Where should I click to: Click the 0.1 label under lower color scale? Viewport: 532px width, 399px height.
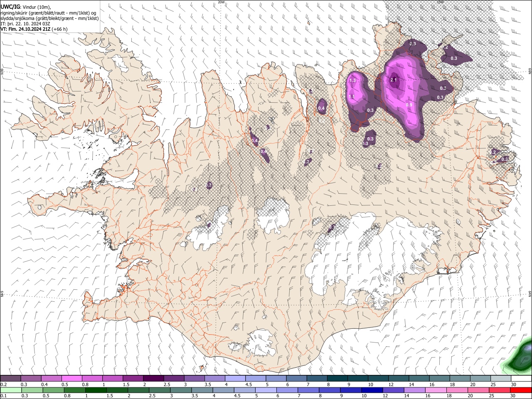[3, 396]
